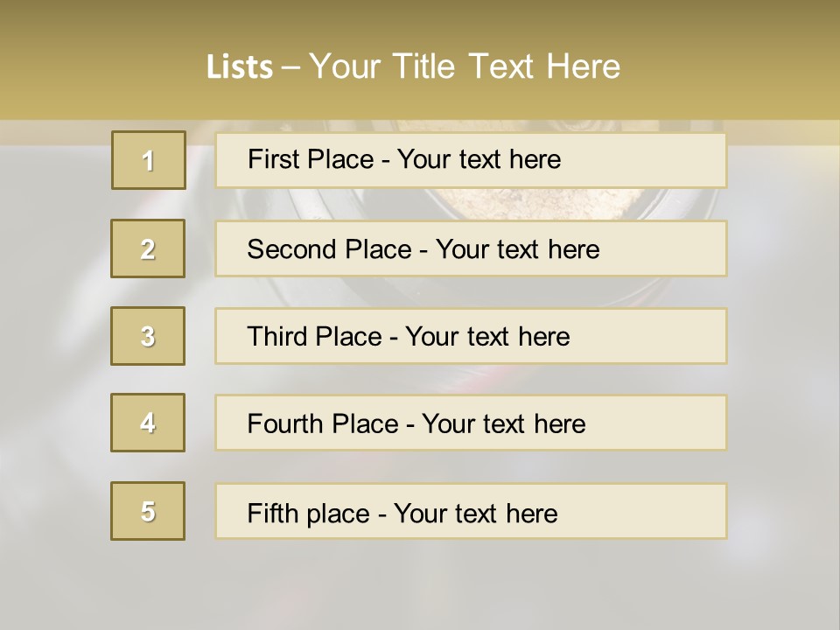Click the words 'Your text here' in first row
This screenshot has height=630, width=840.
pos(479,159)
